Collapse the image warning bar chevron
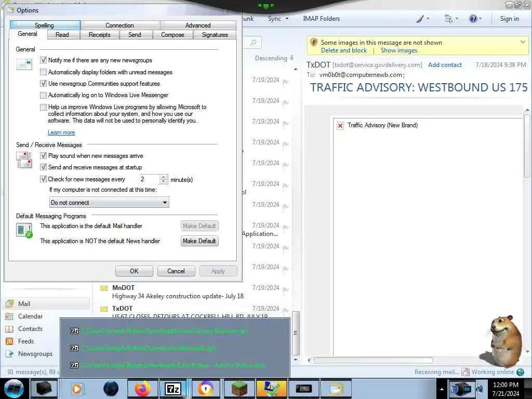The height and width of the screenshot is (399, 532). coord(523,42)
